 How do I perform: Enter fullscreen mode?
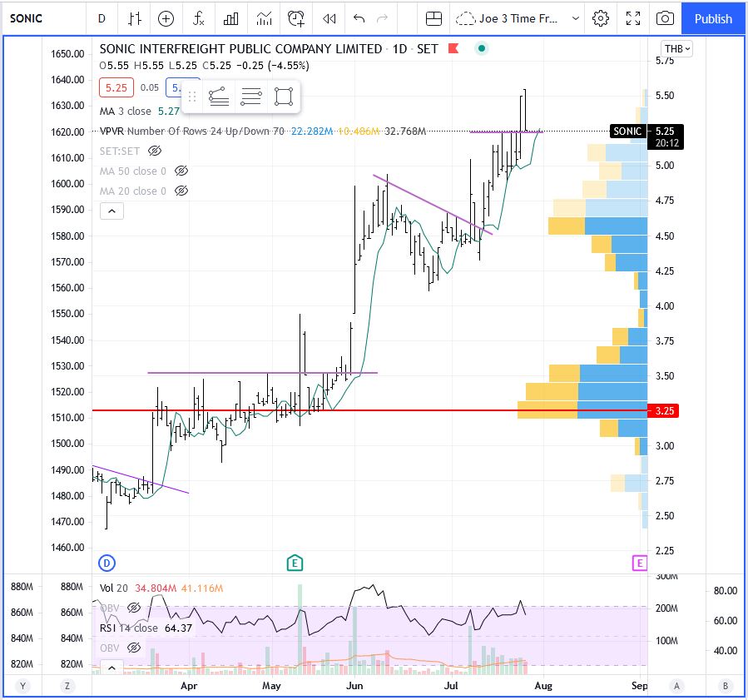(x=633, y=18)
